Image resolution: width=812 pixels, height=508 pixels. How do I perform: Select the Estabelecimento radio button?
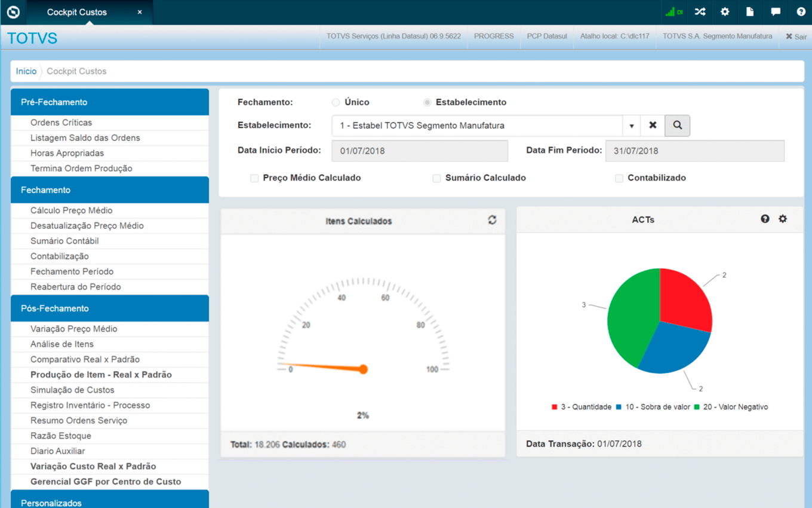point(427,102)
